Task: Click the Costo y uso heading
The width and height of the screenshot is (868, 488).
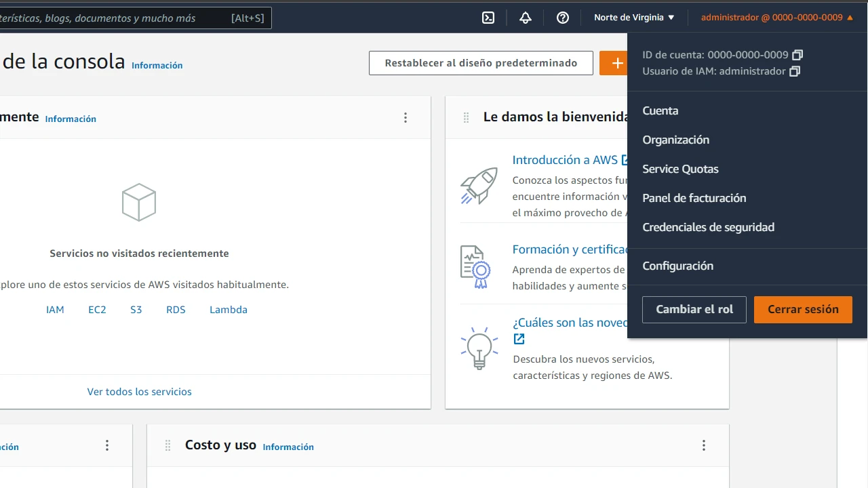Action: [220, 445]
